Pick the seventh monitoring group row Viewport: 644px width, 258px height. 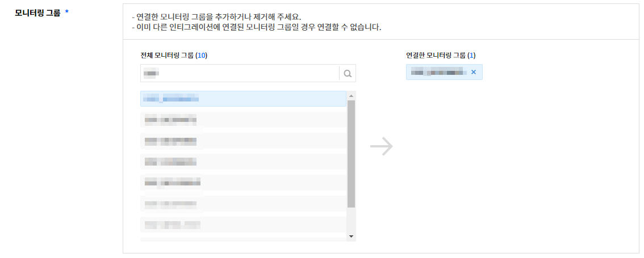(x=243, y=225)
